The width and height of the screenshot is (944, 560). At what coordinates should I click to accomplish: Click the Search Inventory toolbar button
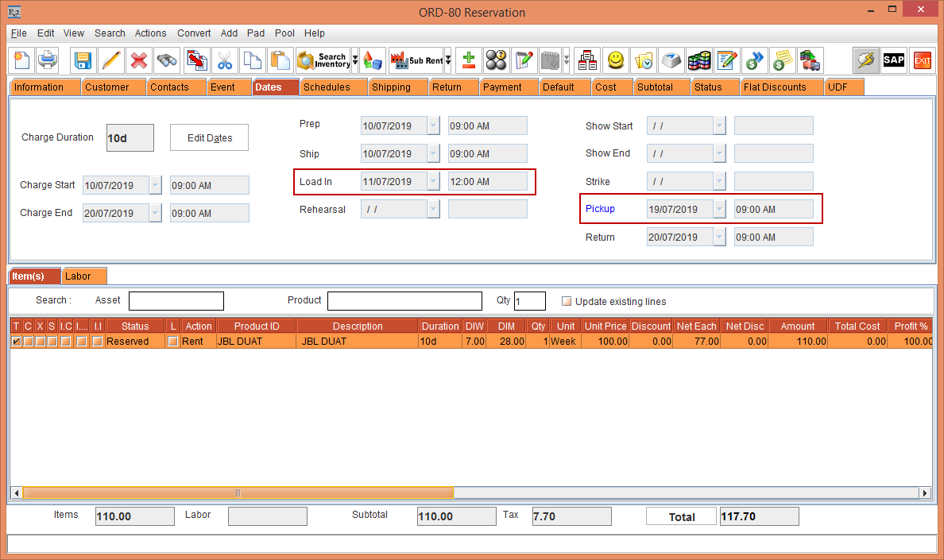(x=324, y=60)
